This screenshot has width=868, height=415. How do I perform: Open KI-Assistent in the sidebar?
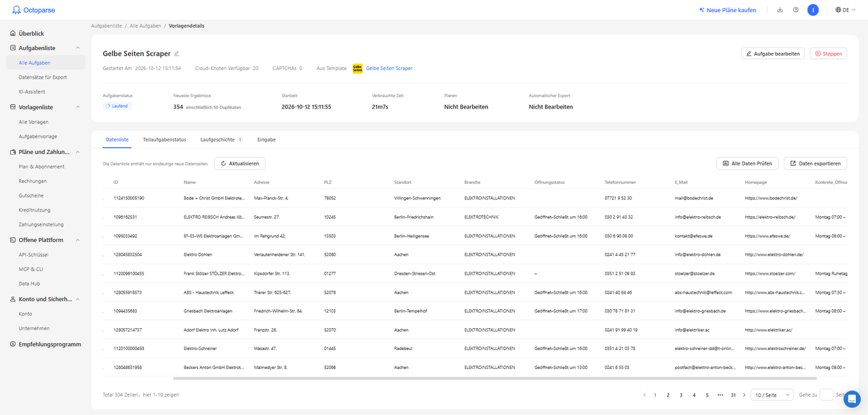click(x=31, y=92)
